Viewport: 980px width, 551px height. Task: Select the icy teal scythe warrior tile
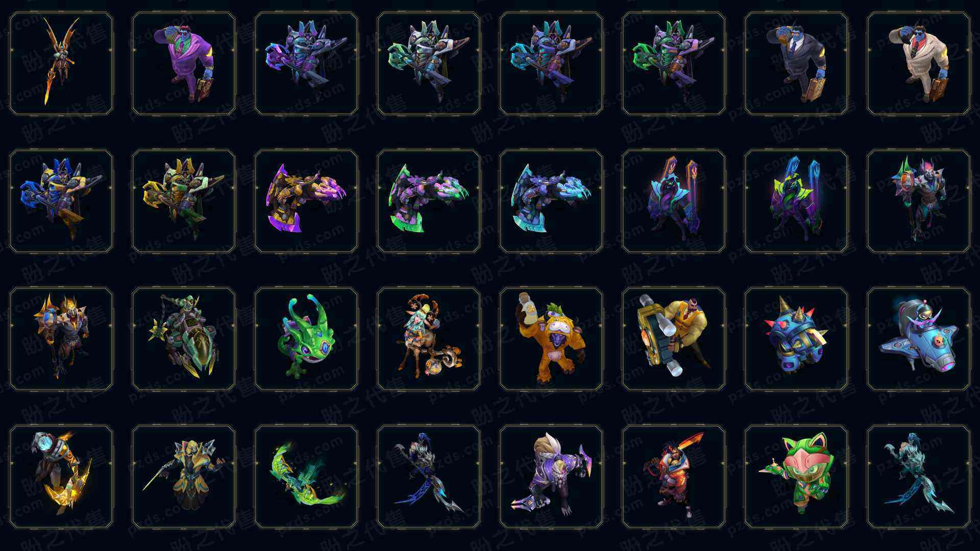click(919, 477)
